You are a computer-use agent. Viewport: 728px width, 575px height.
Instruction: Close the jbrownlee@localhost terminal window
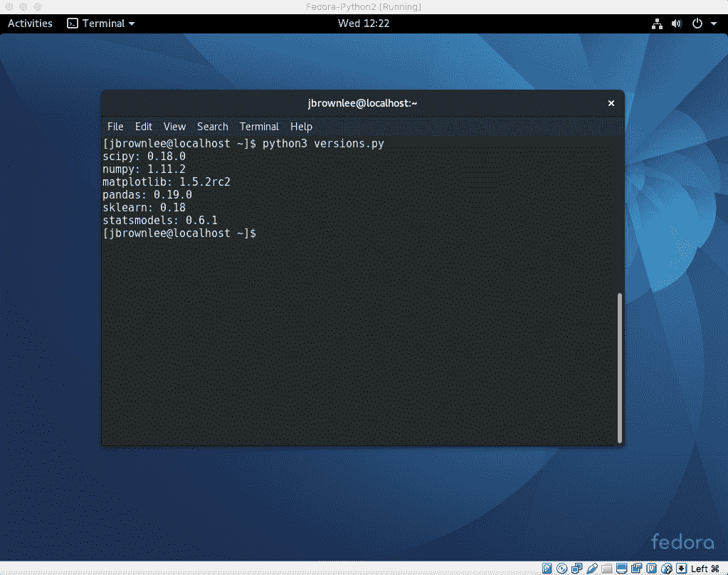(x=611, y=103)
